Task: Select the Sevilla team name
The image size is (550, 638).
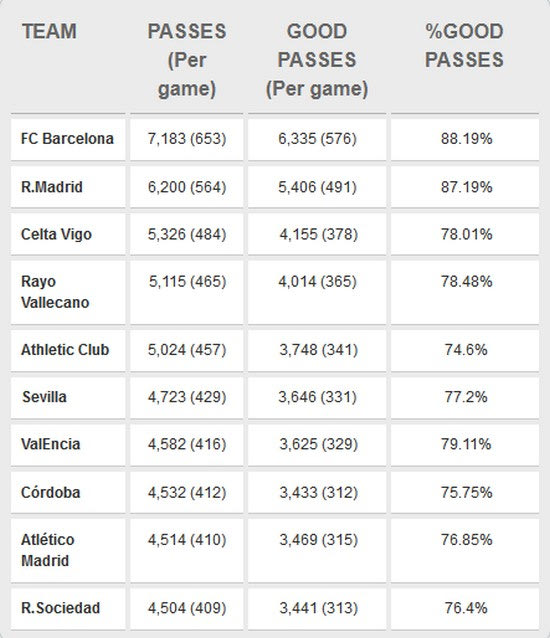Action: click(44, 397)
